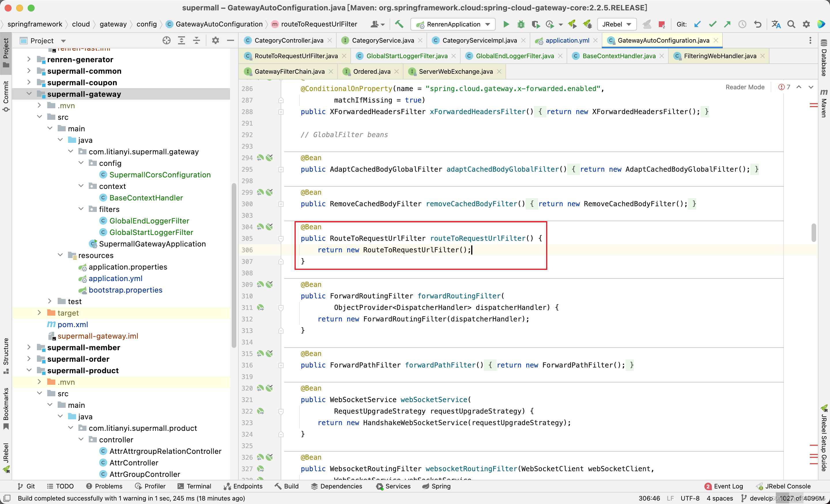The image size is (830, 504).
Task: Collapse filters package node
Action: [81, 209]
